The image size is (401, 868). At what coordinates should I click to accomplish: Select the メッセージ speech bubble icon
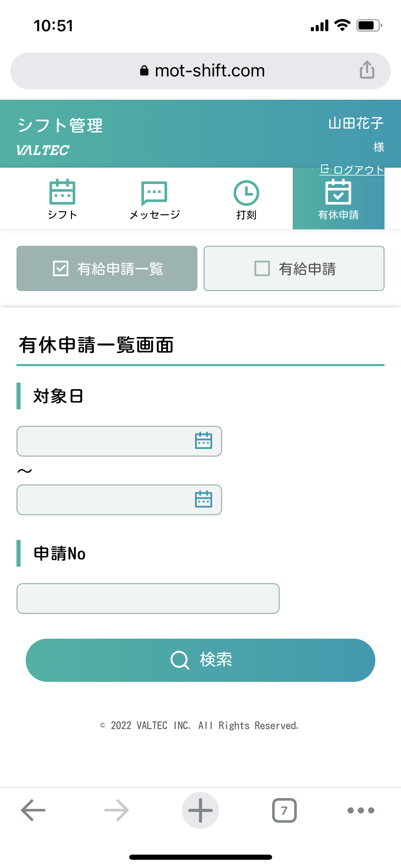pyautogui.click(x=154, y=193)
